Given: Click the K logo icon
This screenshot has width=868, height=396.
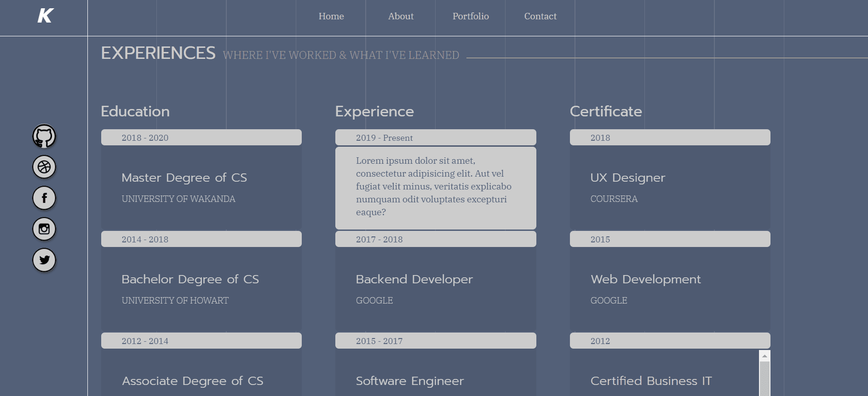Looking at the screenshot, I should (x=46, y=16).
